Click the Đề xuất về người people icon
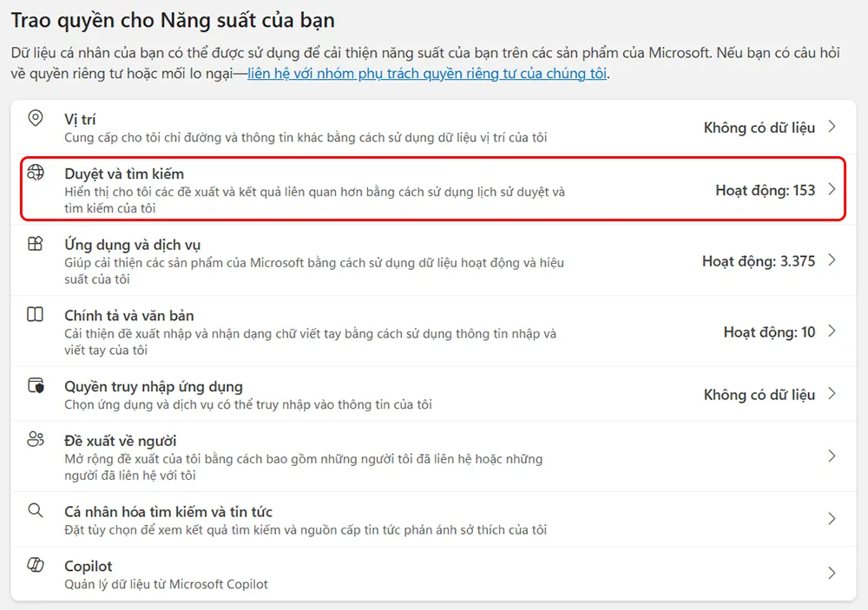Viewport: 868px width, 610px height. [36, 440]
